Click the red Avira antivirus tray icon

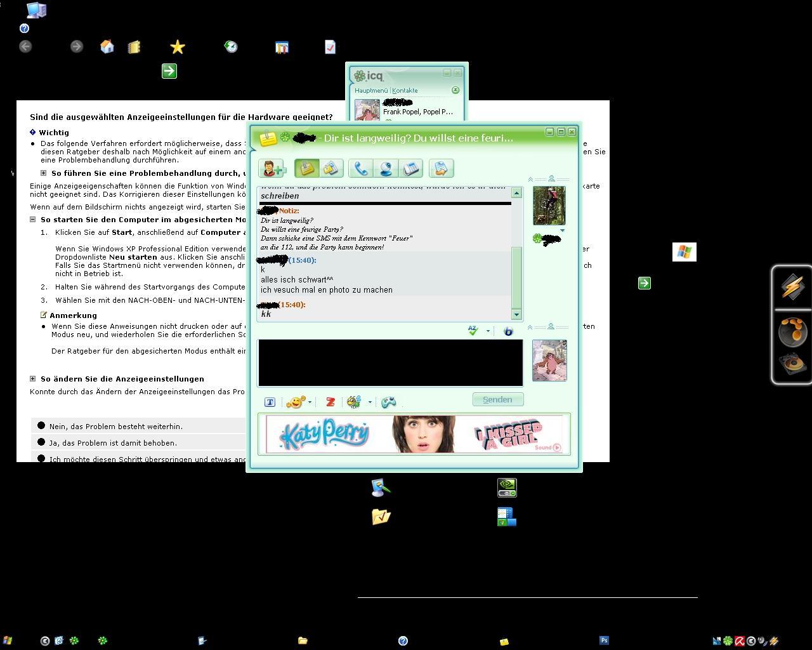pos(740,641)
